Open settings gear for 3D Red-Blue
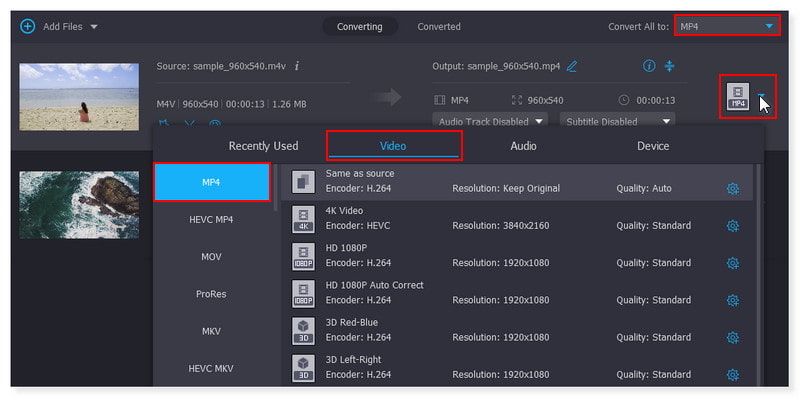This screenshot has width=800, height=398. [733, 338]
